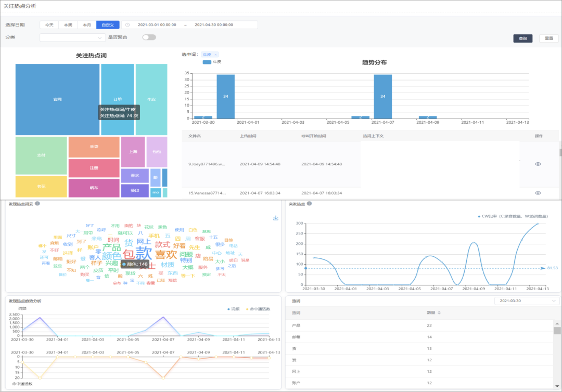Click the 查询 button
The width and height of the screenshot is (562, 392).
tap(522, 38)
